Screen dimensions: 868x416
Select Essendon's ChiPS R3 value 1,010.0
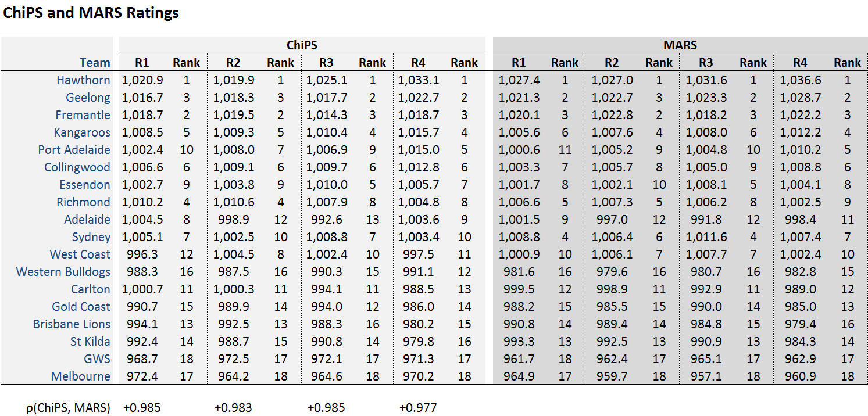326,185
